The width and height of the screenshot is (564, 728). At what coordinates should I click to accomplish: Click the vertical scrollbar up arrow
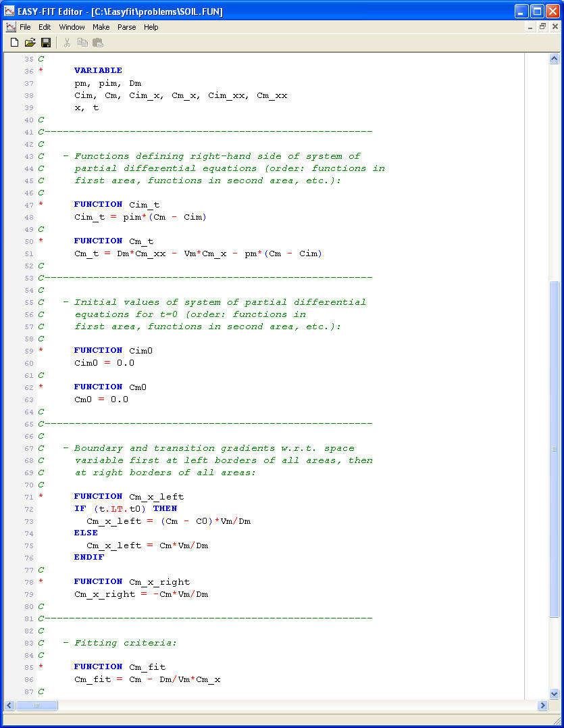(555, 59)
